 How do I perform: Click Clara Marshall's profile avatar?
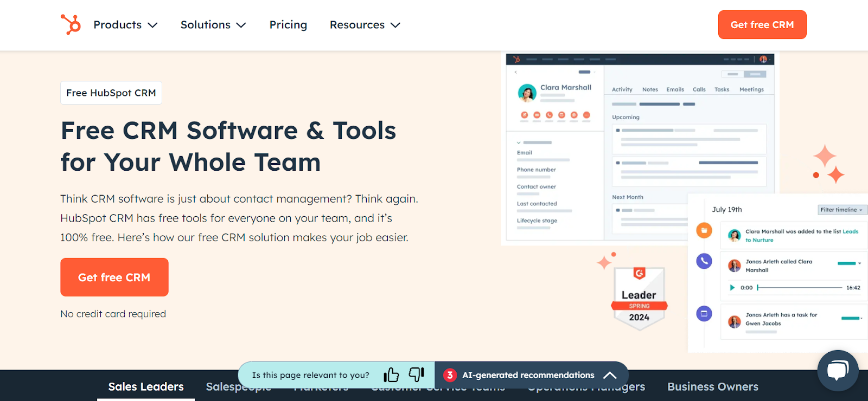(527, 93)
